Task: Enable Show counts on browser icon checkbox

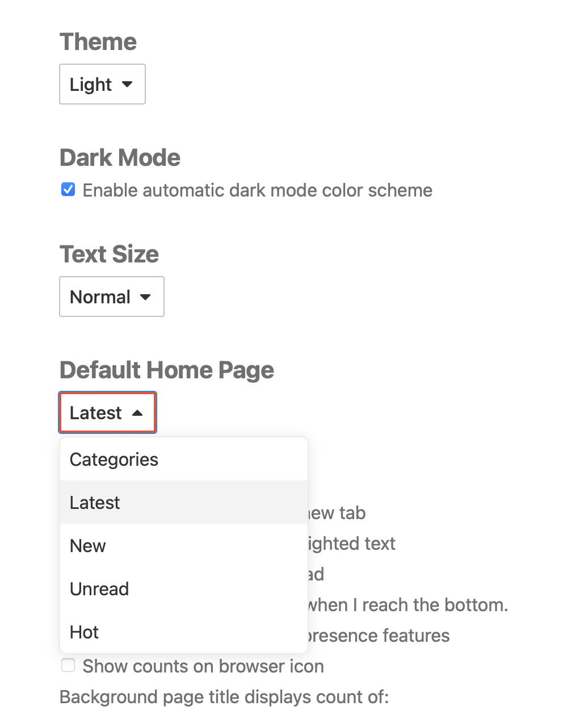Action: click(x=68, y=666)
